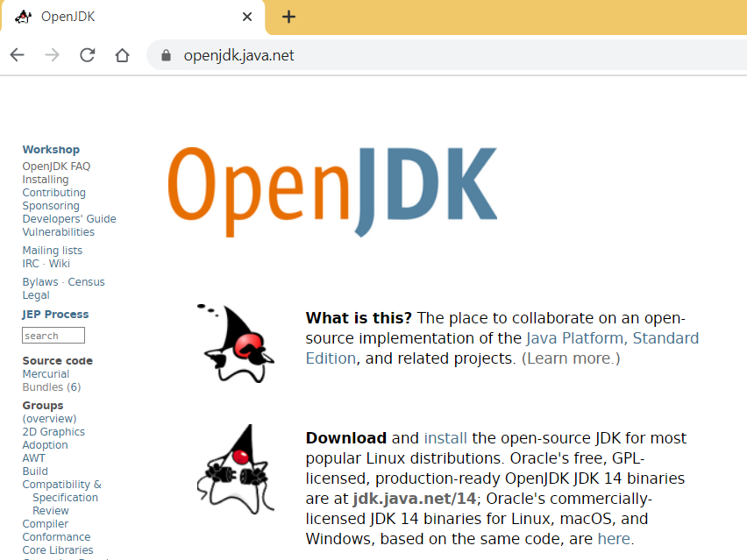This screenshot has width=747, height=560.
Task: Close the OpenJDK tab
Action: [x=246, y=18]
